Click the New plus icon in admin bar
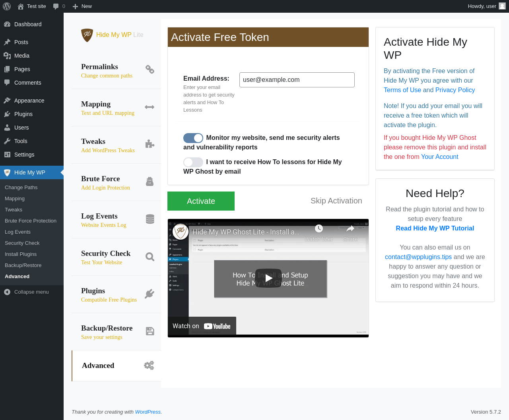The height and width of the screenshot is (420, 509). point(75,6)
